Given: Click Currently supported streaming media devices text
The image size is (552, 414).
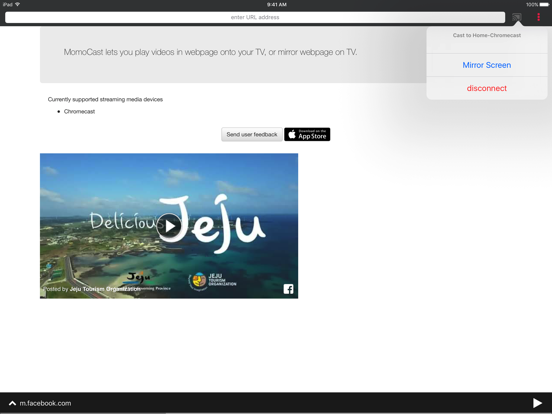Looking at the screenshot, I should coord(105,100).
